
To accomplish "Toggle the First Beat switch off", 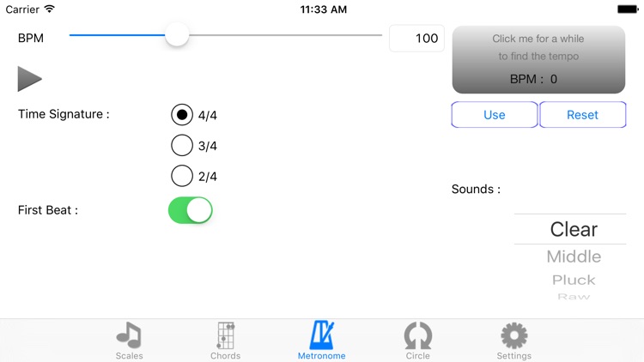I will click(190, 210).
